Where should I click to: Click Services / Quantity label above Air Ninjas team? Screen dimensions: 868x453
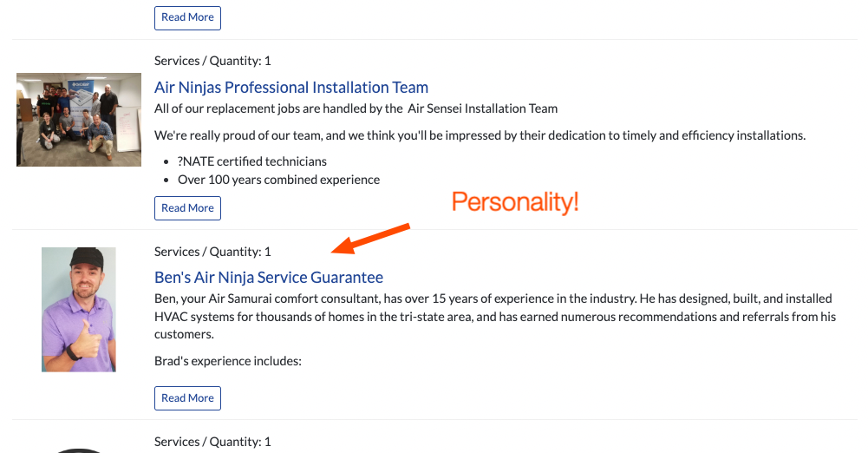point(212,61)
